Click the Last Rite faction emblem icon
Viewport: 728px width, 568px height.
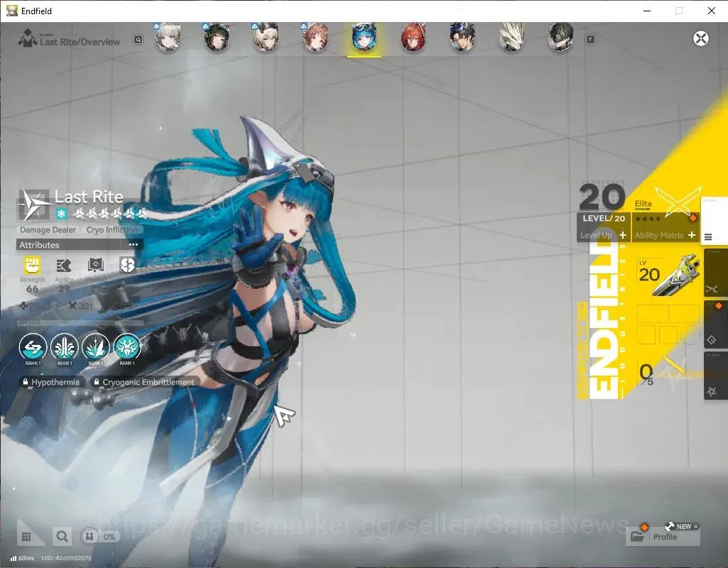click(34, 204)
